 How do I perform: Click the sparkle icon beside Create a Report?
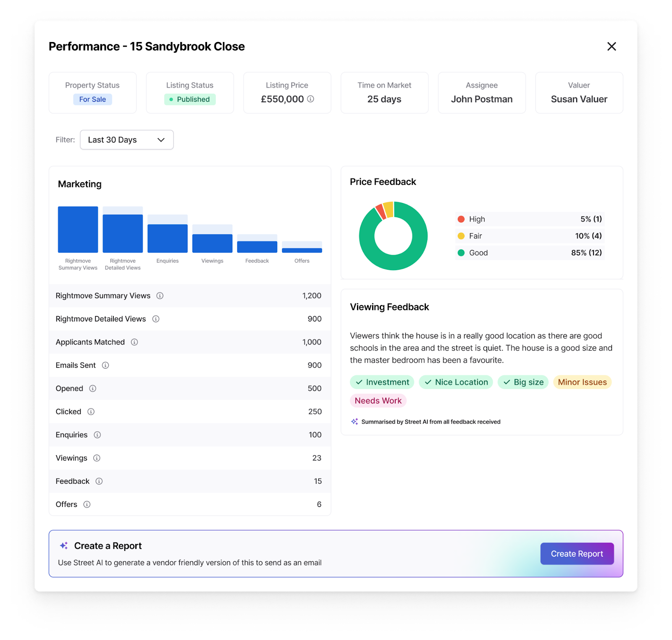tap(64, 545)
